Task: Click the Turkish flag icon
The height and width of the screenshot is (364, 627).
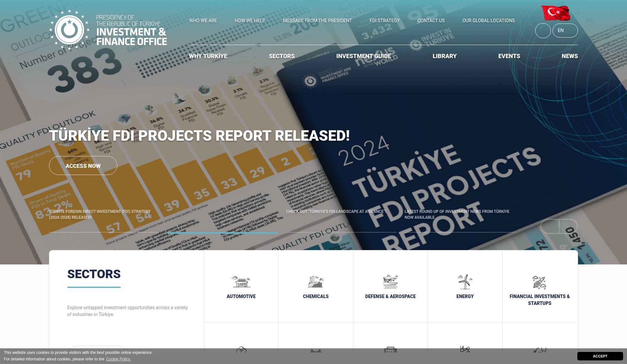Action: [556, 13]
